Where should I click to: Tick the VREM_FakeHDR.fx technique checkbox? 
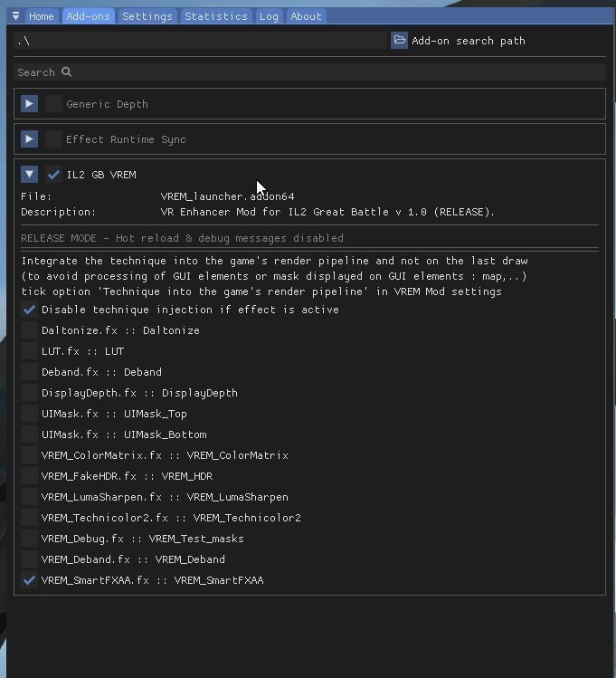pos(30,476)
